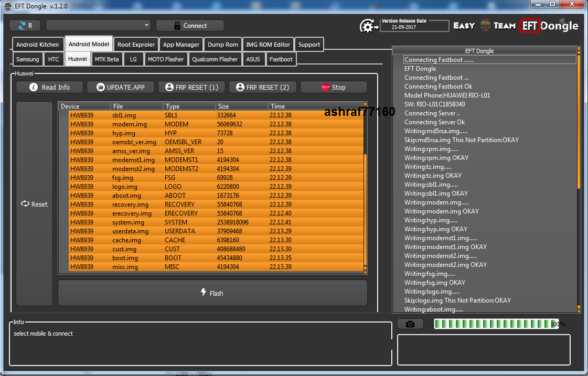Select the Huawei sub-tab
The width and height of the screenshot is (588, 376).
[78, 59]
